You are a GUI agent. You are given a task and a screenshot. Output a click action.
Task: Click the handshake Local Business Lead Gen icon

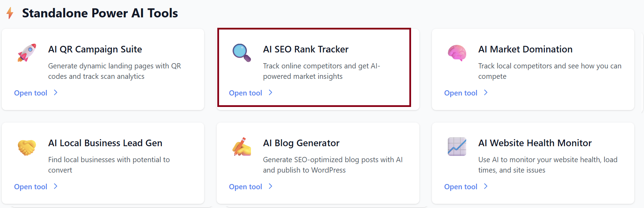(27, 147)
